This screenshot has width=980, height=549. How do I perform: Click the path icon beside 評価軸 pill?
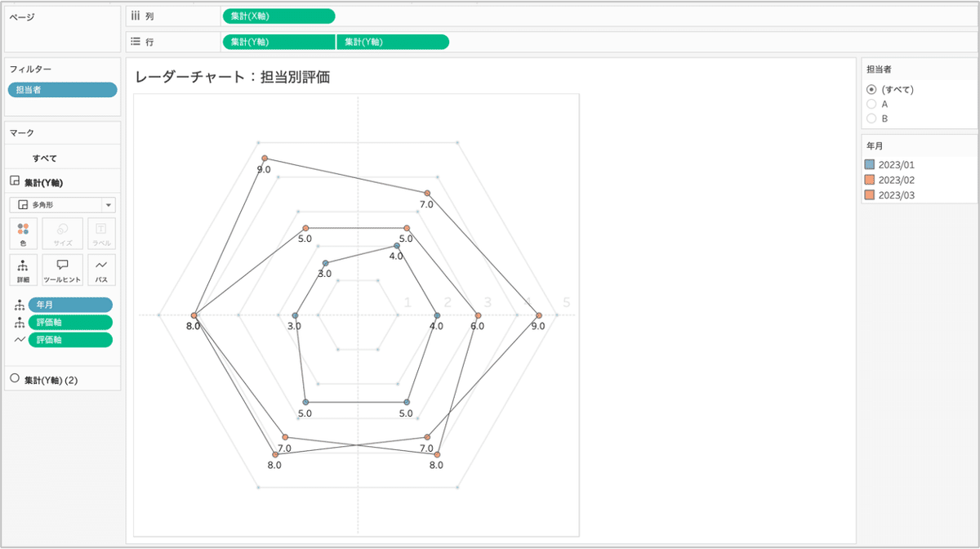pos(20,340)
